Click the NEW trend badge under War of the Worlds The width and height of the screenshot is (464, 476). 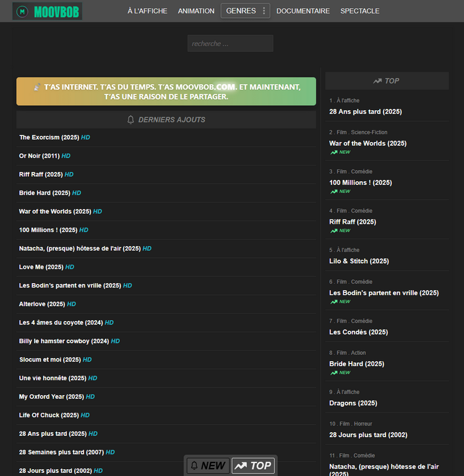340,152
